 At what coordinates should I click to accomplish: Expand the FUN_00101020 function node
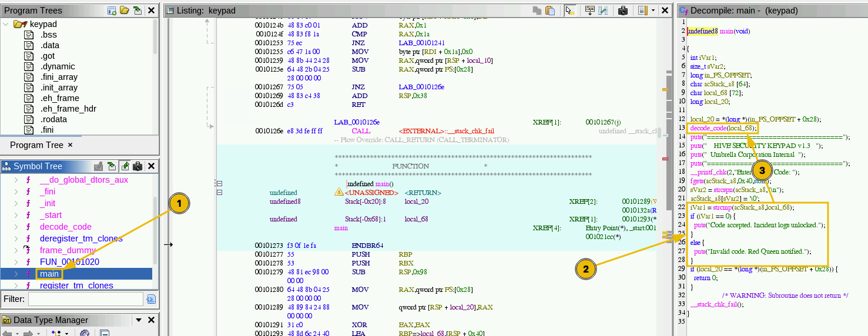[16, 262]
